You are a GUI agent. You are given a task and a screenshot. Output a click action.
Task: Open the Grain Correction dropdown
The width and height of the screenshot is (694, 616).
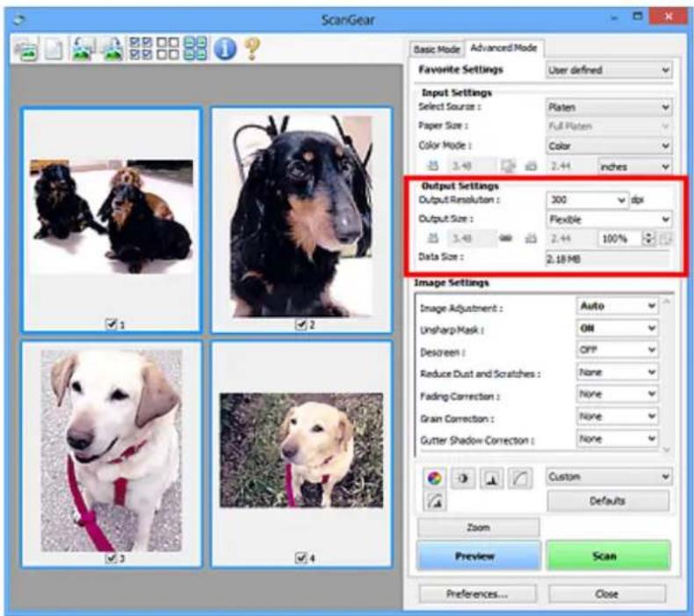618,417
